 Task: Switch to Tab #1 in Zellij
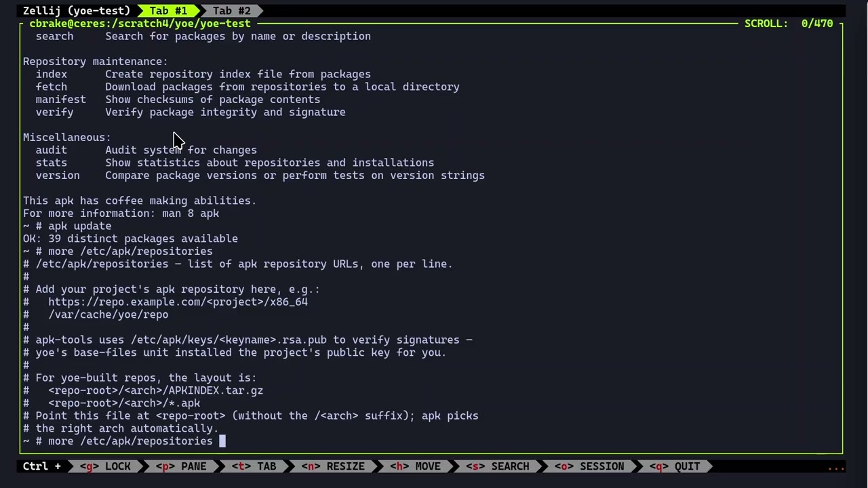tap(168, 11)
